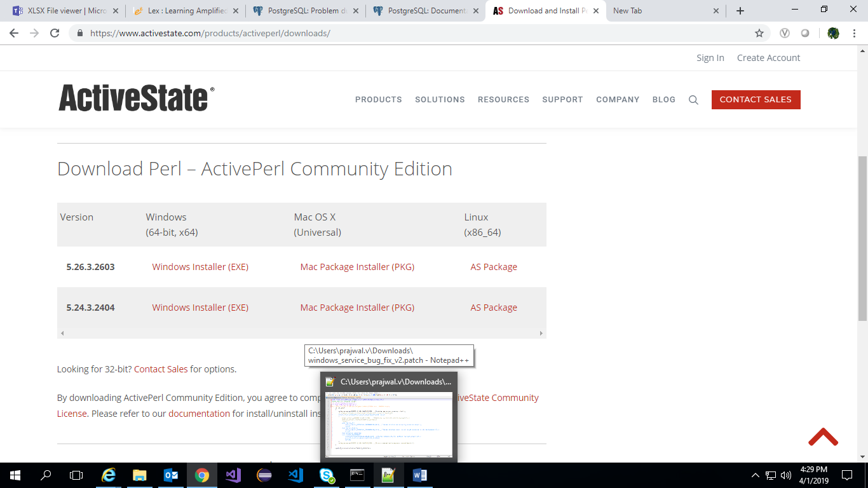Click the Notepad++ window preview thumbnail
This screenshot has width=868, height=488.
(x=388, y=424)
